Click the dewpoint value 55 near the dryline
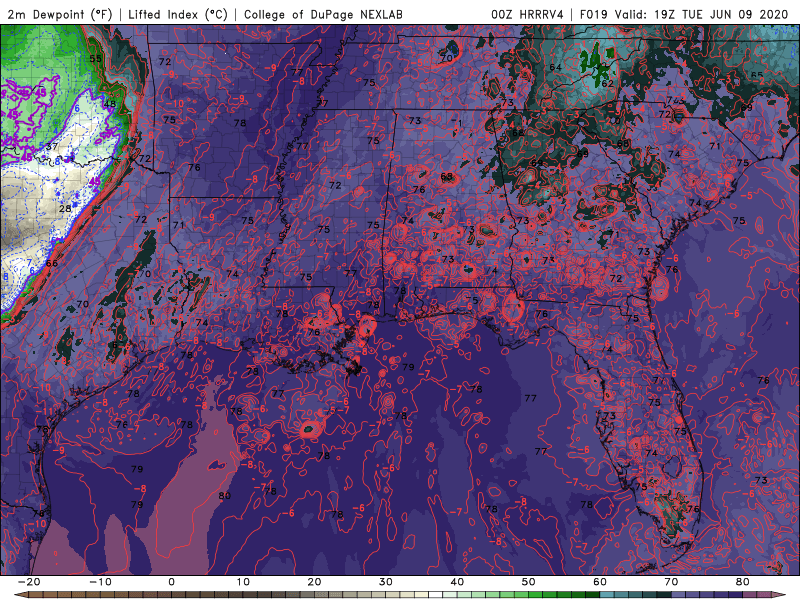Viewport: 800px width, 600px height. pyautogui.click(x=95, y=59)
